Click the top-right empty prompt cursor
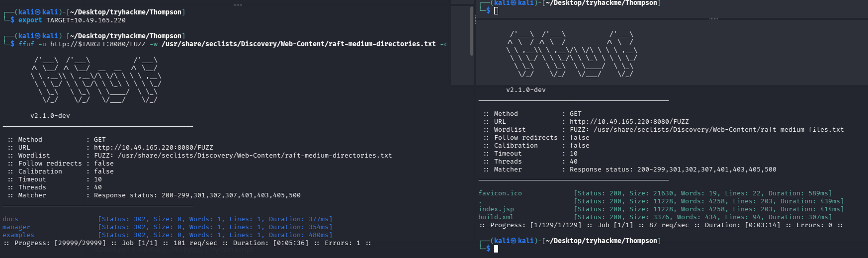This screenshot has height=258, width=868. pyautogui.click(x=496, y=10)
